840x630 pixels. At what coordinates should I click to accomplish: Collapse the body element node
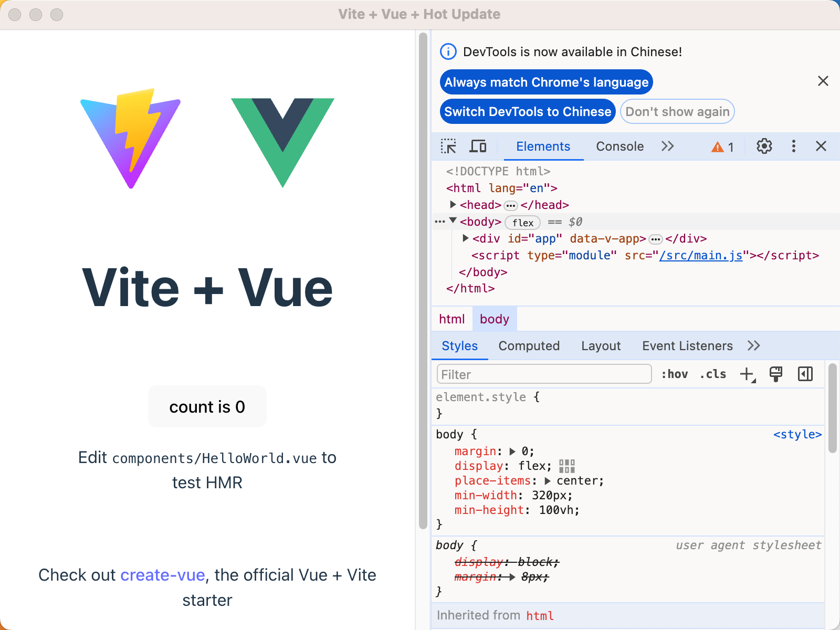(453, 221)
